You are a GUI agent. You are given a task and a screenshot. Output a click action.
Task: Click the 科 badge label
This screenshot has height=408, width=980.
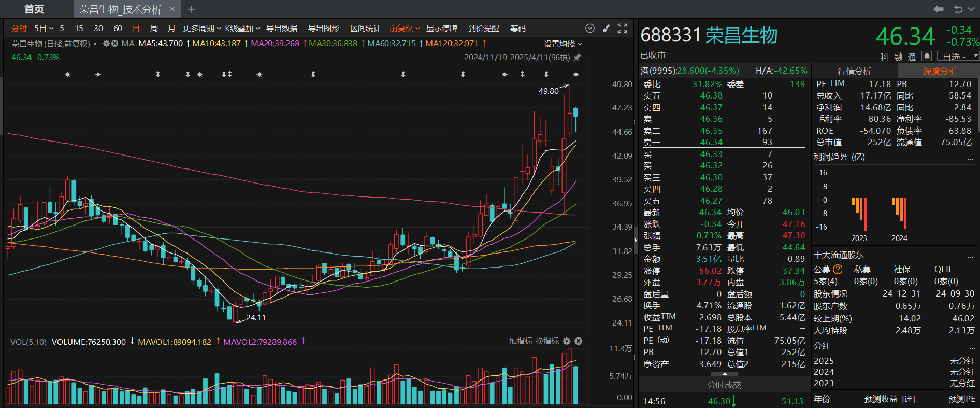[x=884, y=56]
